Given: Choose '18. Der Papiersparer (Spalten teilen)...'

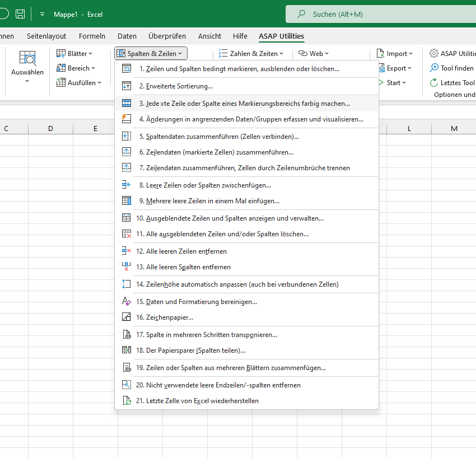Looking at the screenshot, I should coord(246,350).
